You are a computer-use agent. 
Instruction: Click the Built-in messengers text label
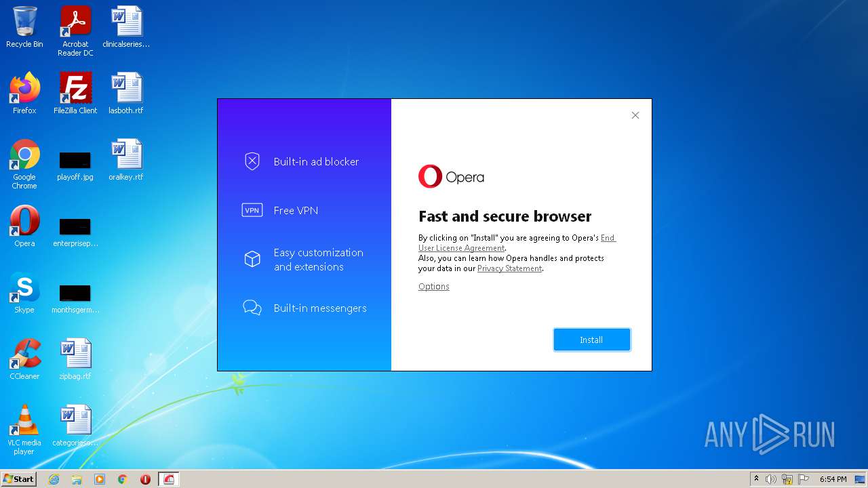click(320, 308)
